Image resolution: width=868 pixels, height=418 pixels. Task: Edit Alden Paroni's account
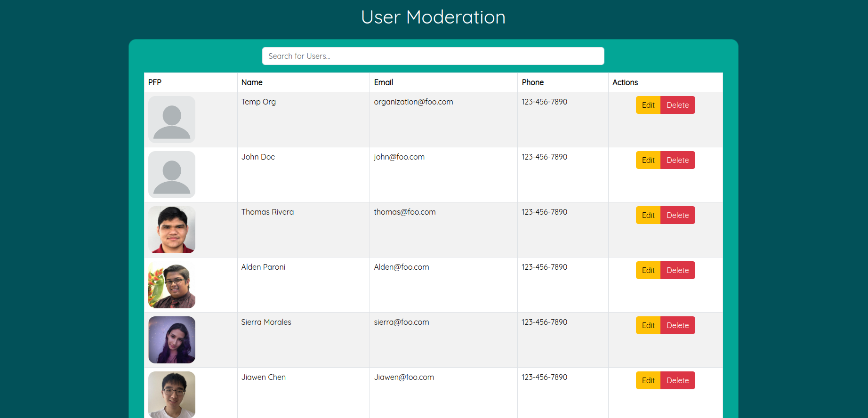click(x=648, y=270)
